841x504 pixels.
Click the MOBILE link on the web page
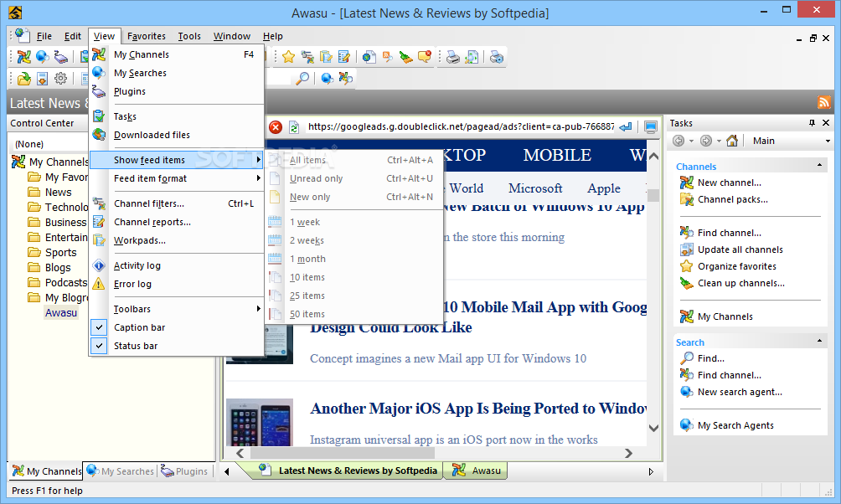(x=557, y=156)
